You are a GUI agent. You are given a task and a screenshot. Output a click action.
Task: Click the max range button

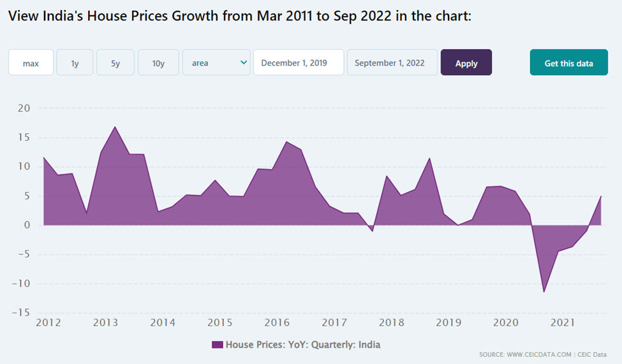(31, 63)
